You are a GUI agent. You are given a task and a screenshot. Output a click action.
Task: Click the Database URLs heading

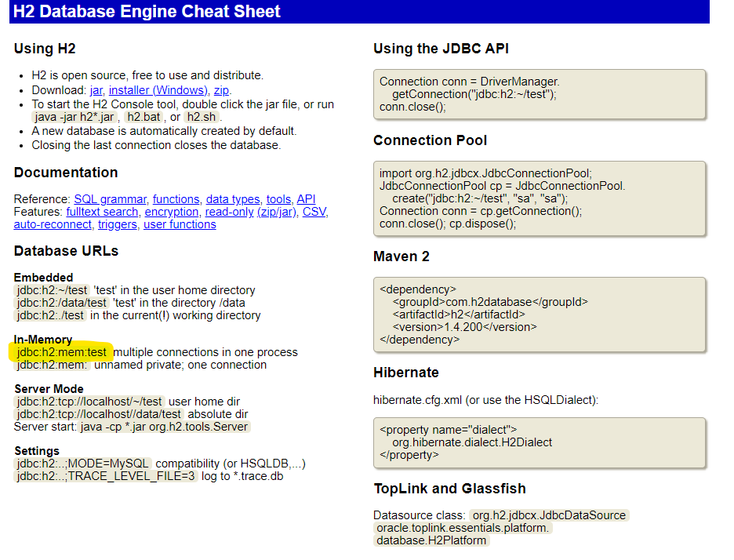pos(66,251)
